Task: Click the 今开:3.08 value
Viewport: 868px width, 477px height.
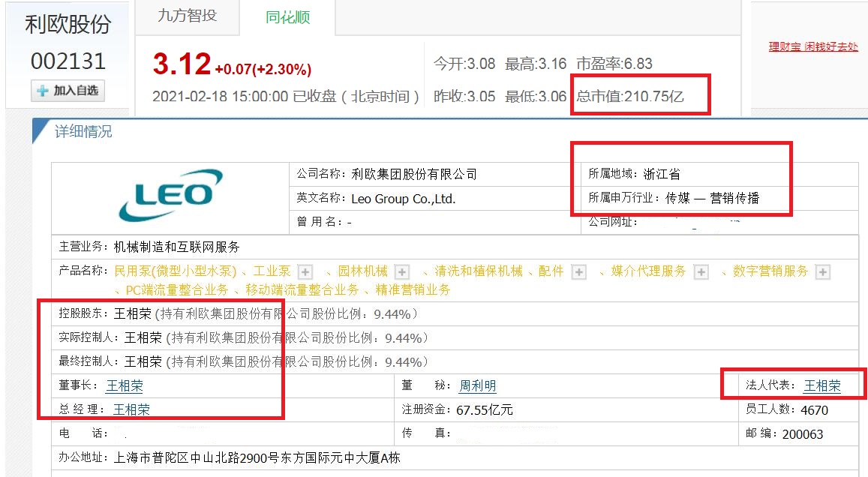Action: pos(464,64)
